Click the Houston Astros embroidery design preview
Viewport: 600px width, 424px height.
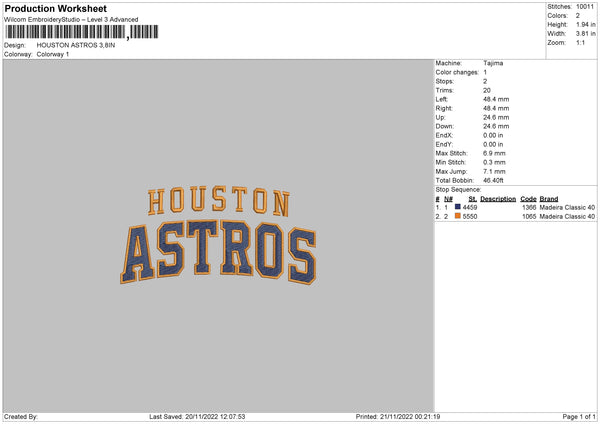tap(218, 235)
